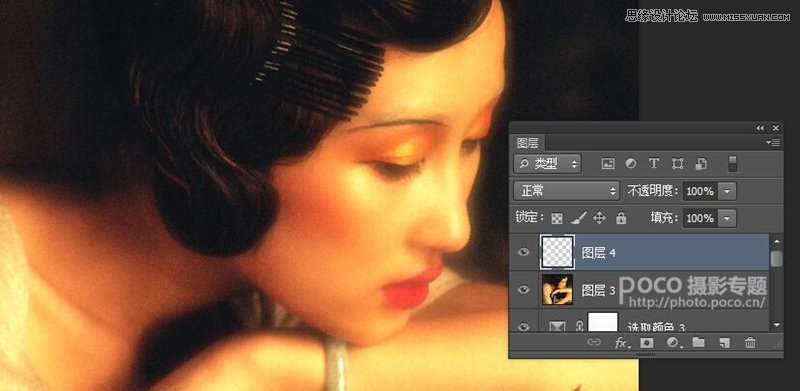Create new fill or adjustment layer icon
Screen dimensions: 800x391
[x=673, y=343]
